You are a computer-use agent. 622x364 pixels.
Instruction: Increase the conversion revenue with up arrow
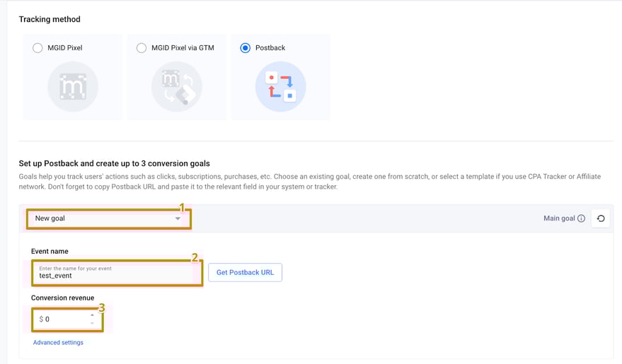point(92,315)
